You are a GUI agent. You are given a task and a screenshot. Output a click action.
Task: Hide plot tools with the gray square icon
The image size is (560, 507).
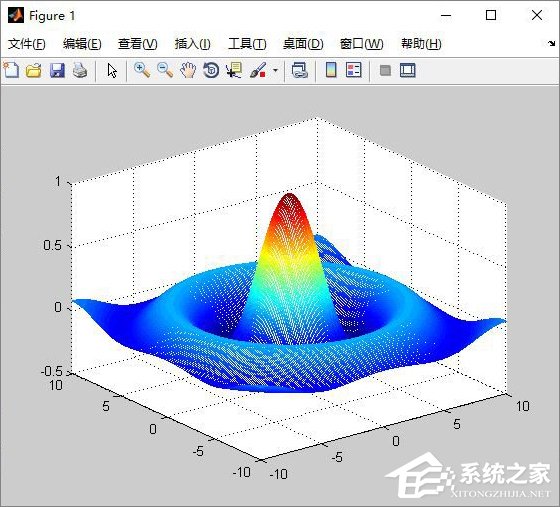(385, 70)
